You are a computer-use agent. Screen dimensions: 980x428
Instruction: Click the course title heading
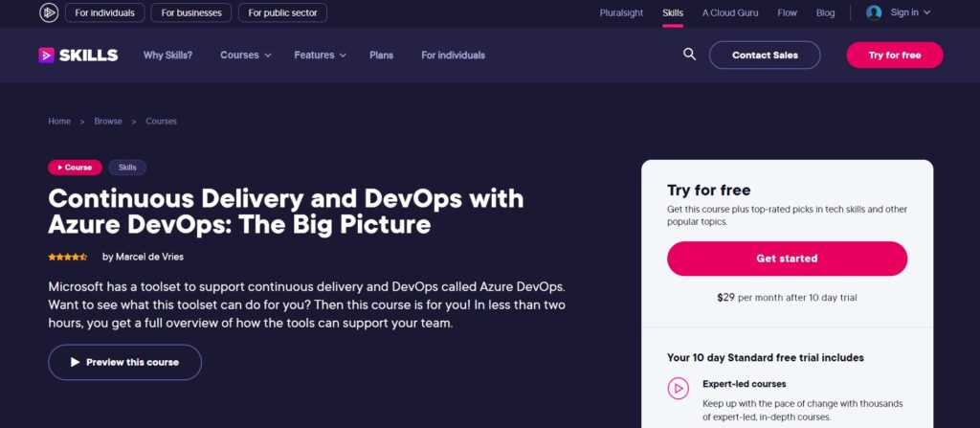[286, 212]
